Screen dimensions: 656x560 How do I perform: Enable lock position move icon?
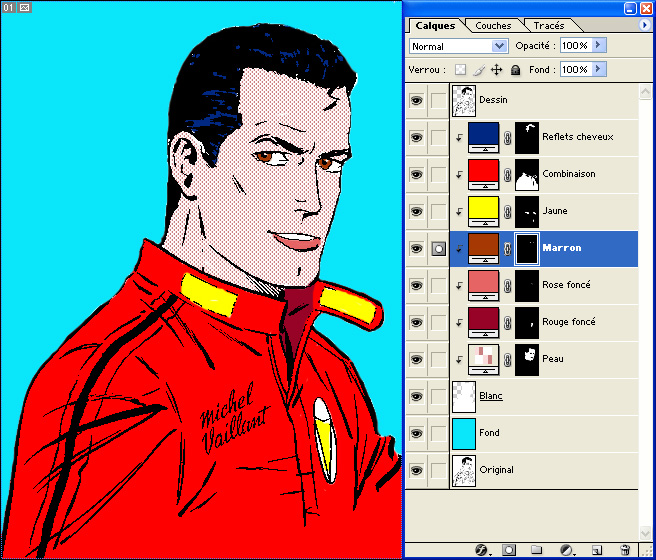pos(497,69)
